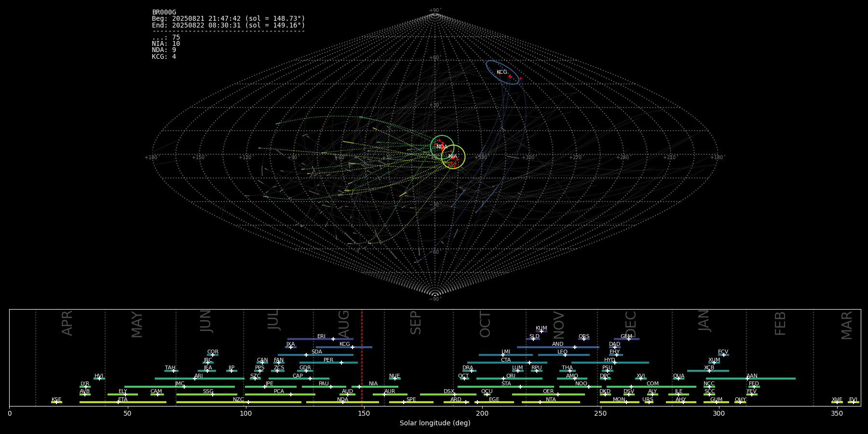Image resolution: width=868 pixels, height=434 pixels.
Task: Select the DRA shower label in timeline
Action: point(468,368)
